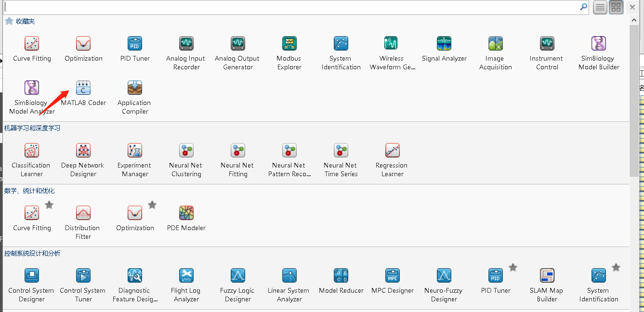Open Curve Fitting from favorites section
Viewport: 644px width, 312px height.
pyautogui.click(x=32, y=49)
